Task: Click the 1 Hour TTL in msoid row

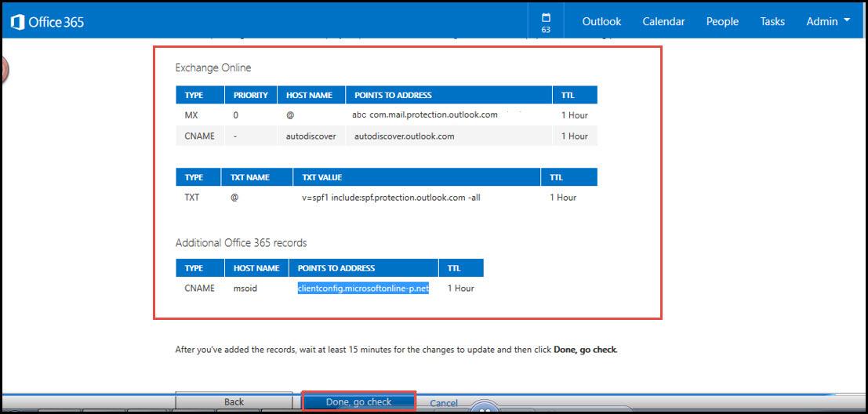Action: click(x=460, y=289)
